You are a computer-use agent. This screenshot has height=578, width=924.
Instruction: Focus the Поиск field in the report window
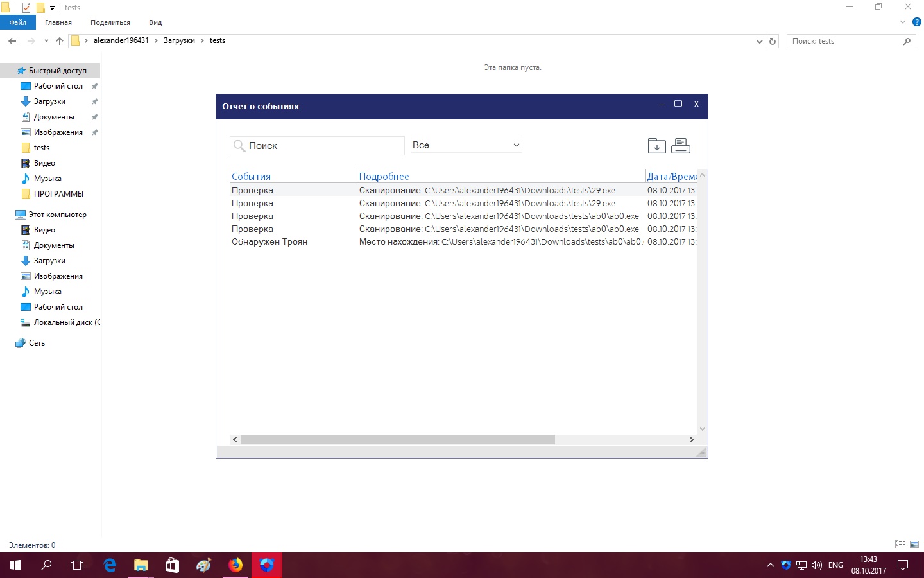[x=317, y=146]
